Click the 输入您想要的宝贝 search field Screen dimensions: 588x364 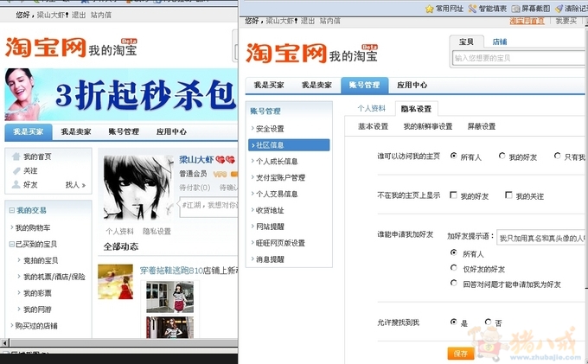tap(520, 58)
